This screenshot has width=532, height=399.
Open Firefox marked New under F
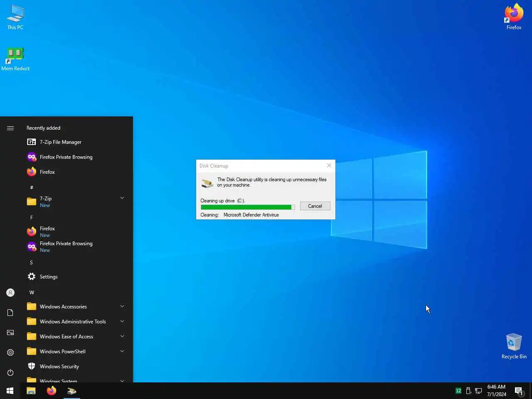(76, 232)
